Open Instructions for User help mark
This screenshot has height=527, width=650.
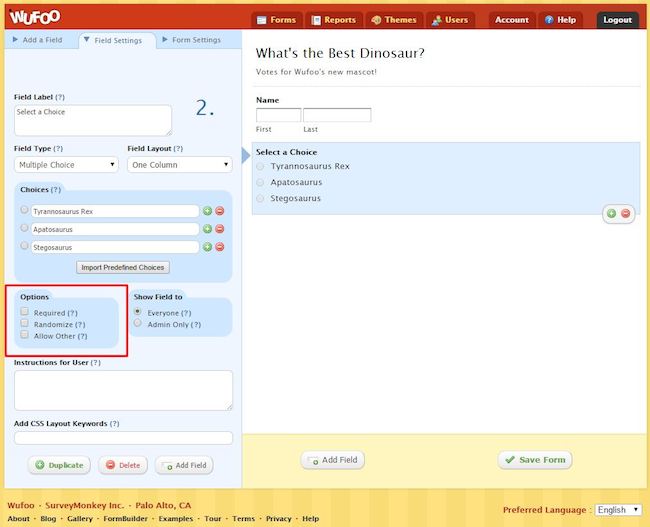[x=96, y=362]
